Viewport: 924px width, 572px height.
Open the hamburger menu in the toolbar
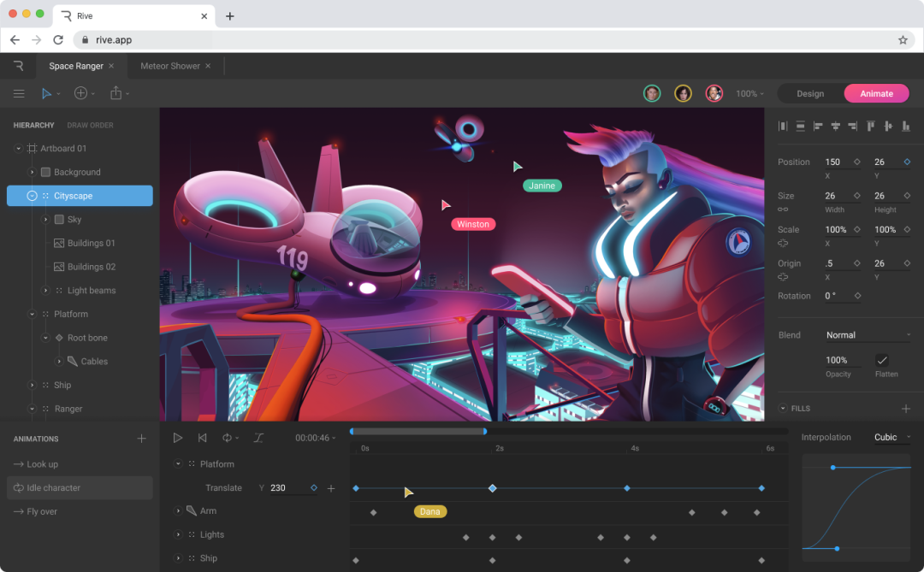19,93
